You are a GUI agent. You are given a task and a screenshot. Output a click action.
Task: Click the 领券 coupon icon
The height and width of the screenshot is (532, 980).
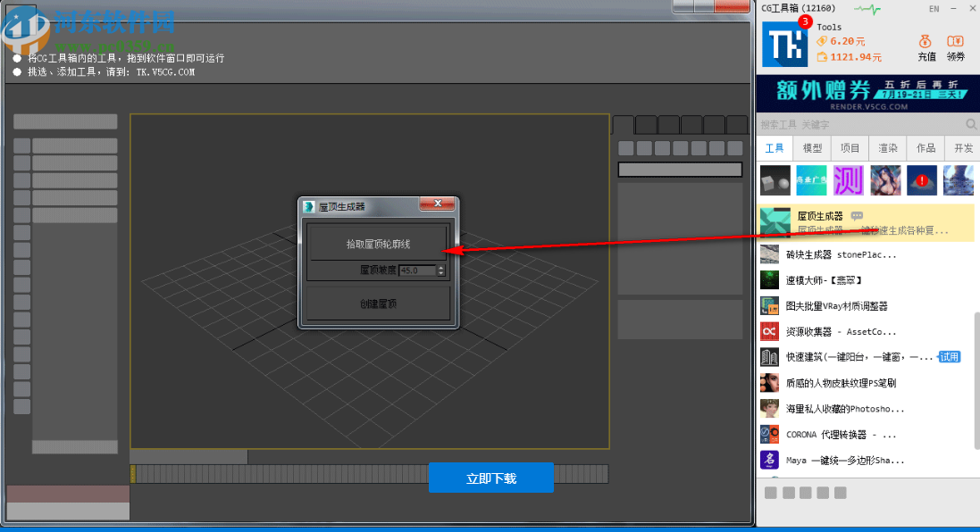point(954,42)
